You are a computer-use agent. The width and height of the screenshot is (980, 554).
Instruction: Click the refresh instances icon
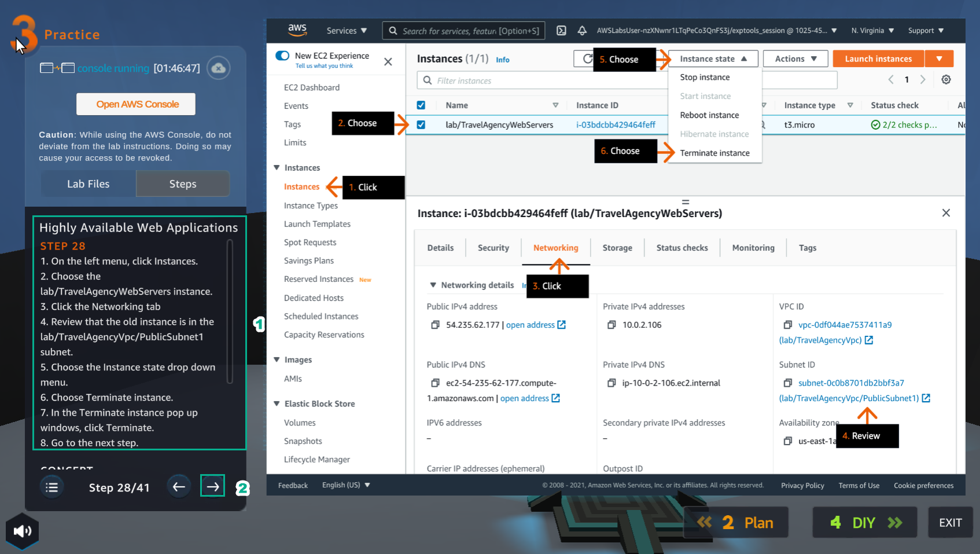coord(587,59)
